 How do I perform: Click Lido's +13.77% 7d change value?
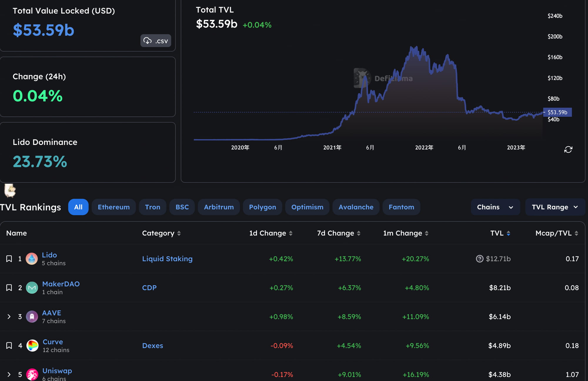(x=348, y=259)
